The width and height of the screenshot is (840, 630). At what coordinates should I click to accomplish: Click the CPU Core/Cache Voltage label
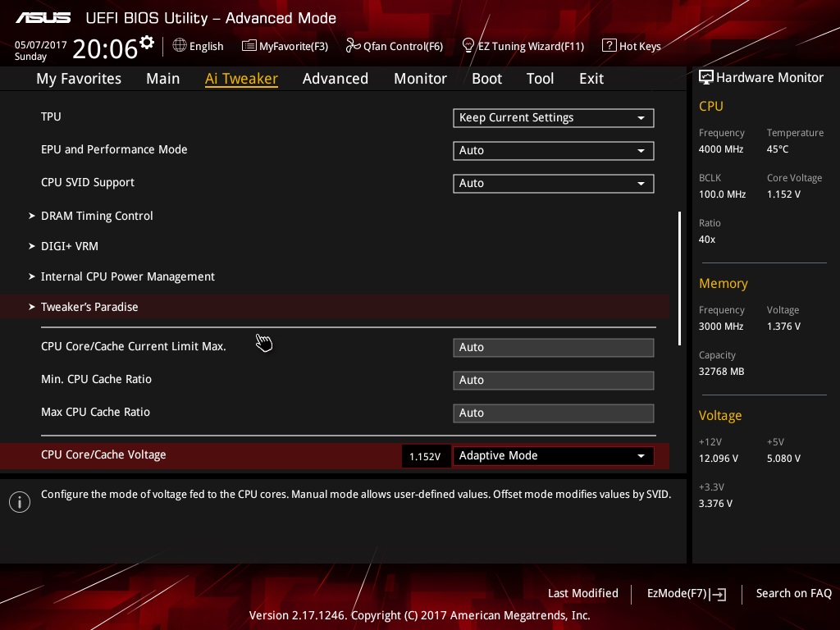[103, 454]
